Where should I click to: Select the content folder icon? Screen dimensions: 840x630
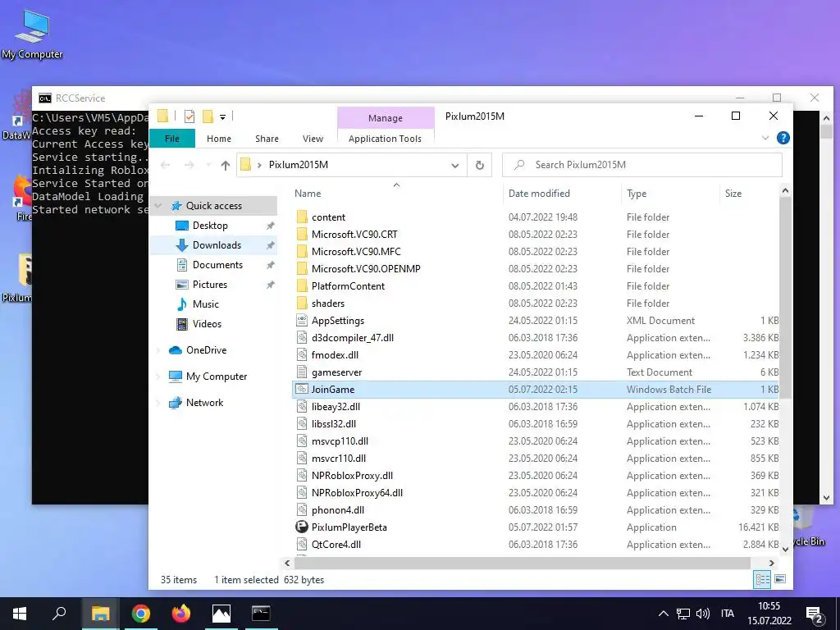pyautogui.click(x=302, y=217)
